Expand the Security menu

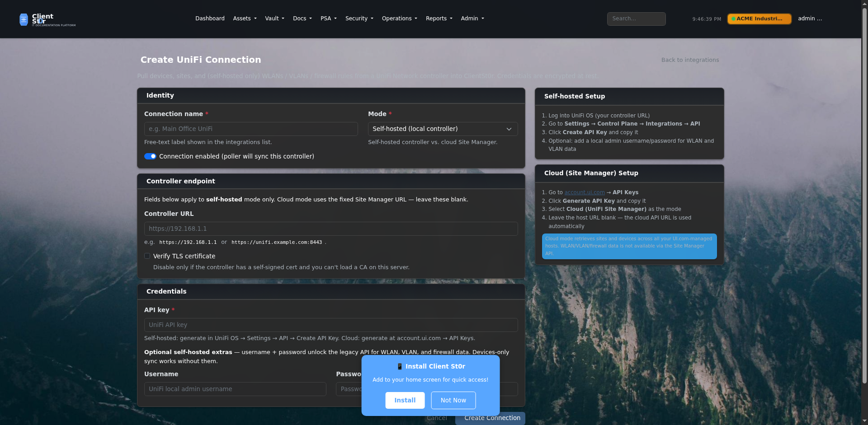[x=359, y=19]
